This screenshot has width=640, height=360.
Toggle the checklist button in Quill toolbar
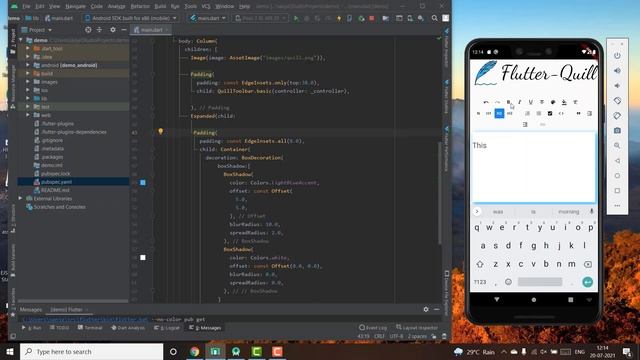click(550, 113)
